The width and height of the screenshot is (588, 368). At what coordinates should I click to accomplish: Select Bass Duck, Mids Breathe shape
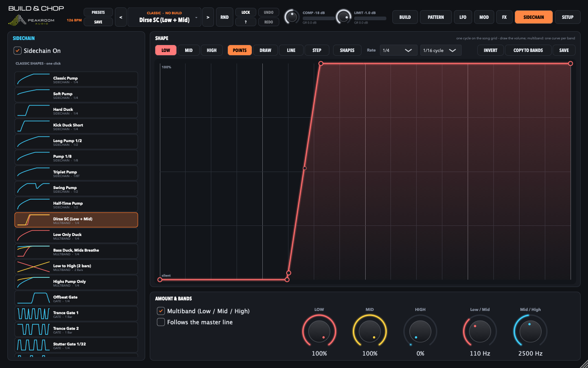pos(76,251)
